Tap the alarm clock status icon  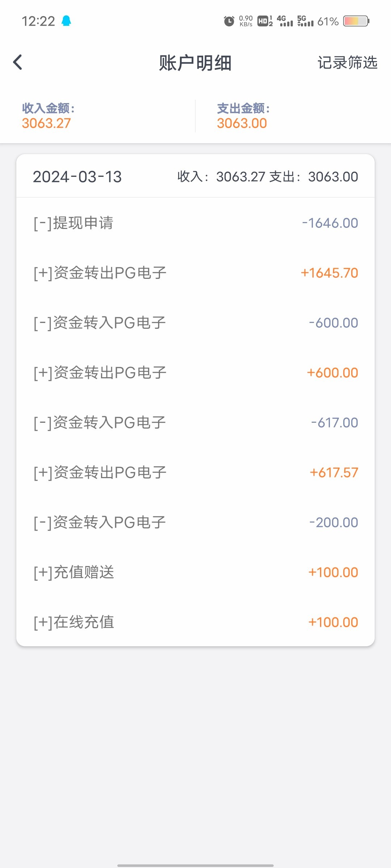[x=229, y=21]
